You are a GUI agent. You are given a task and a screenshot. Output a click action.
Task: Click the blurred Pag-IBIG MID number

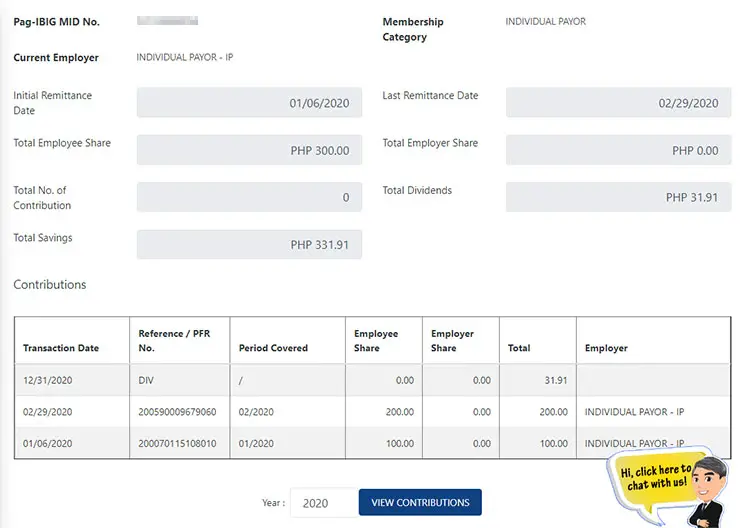point(167,21)
